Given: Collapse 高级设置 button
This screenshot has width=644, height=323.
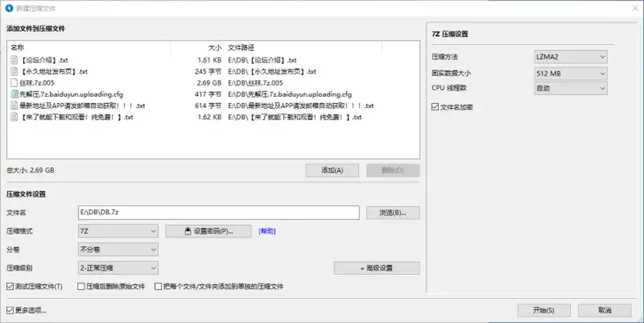Looking at the screenshot, I should pyautogui.click(x=376, y=268).
